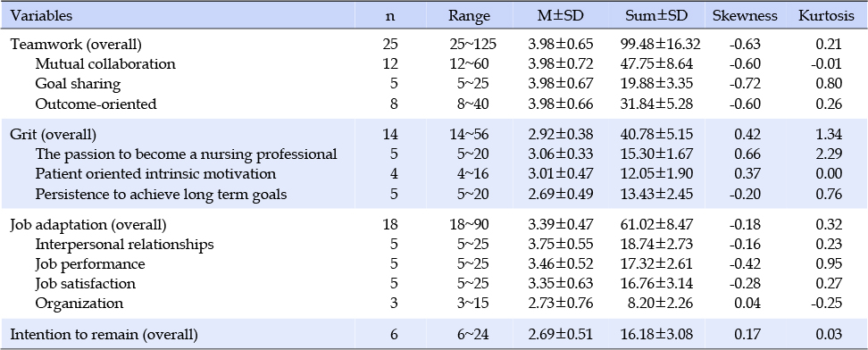Click the Persistence to achieve long term goals
This screenshot has height=350, width=868.
click(x=161, y=195)
